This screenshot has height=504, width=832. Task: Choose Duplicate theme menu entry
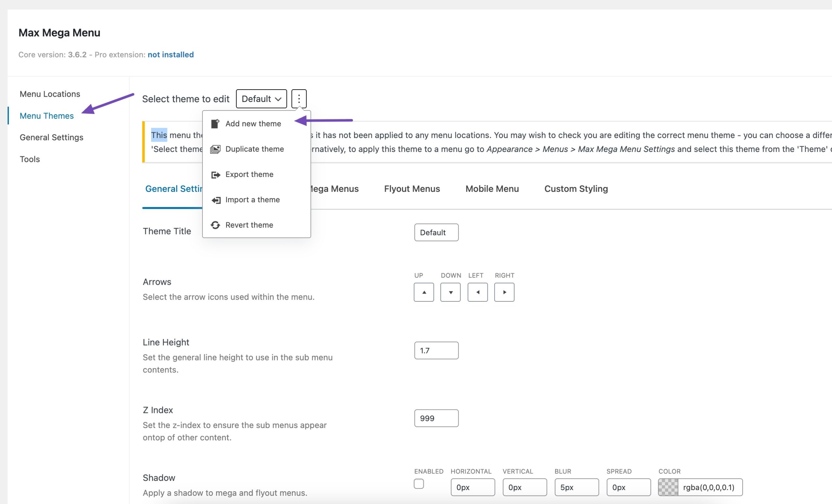click(256, 149)
